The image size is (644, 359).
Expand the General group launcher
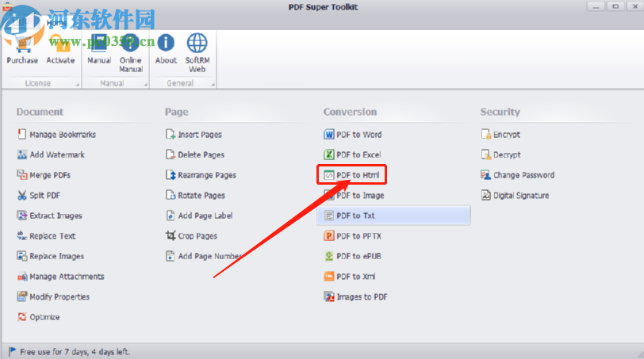[x=213, y=85]
